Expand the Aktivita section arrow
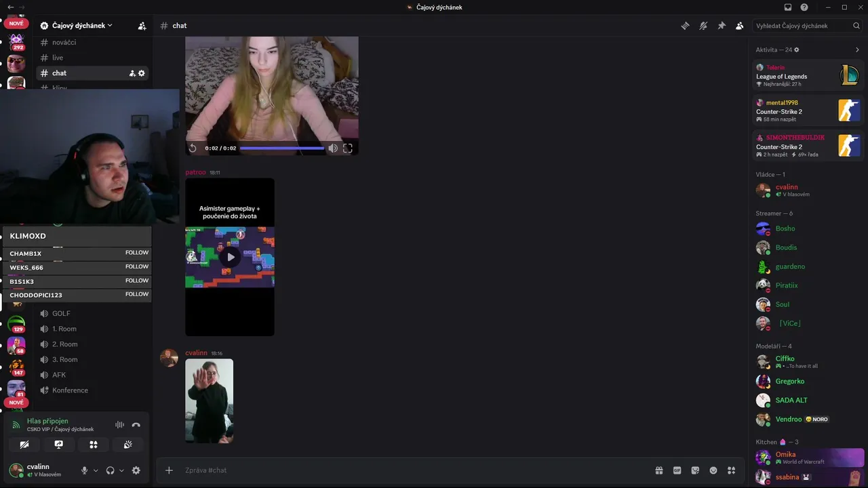The height and width of the screenshot is (488, 868). tap(857, 49)
